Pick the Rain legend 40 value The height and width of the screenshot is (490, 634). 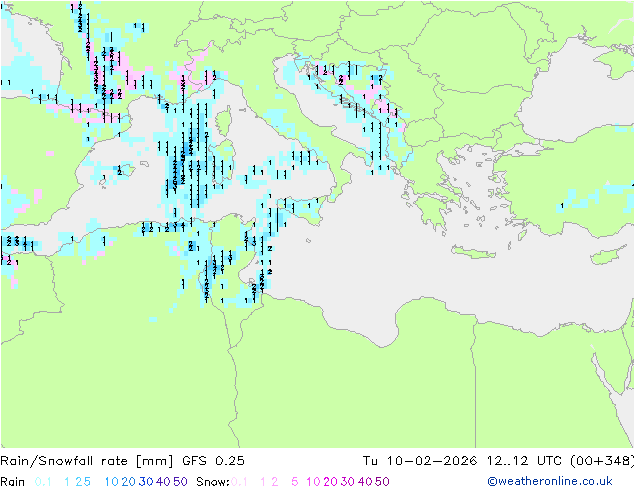coord(163,482)
